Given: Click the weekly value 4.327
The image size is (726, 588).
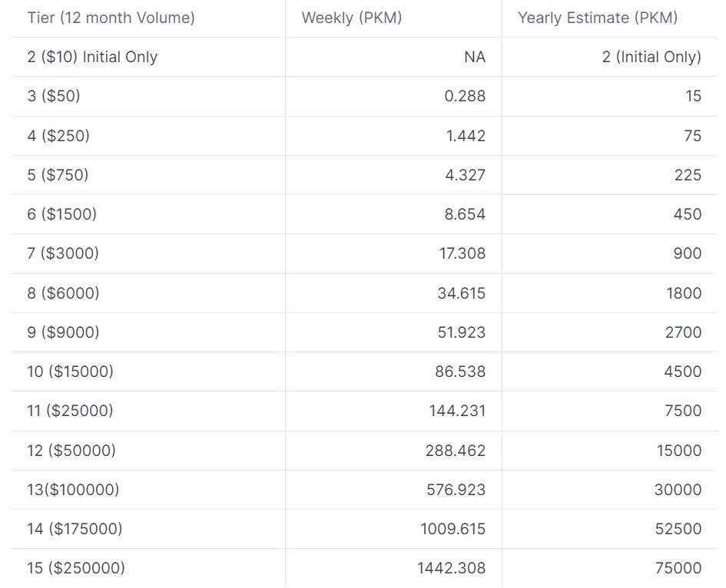Looking at the screenshot, I should (466, 175).
